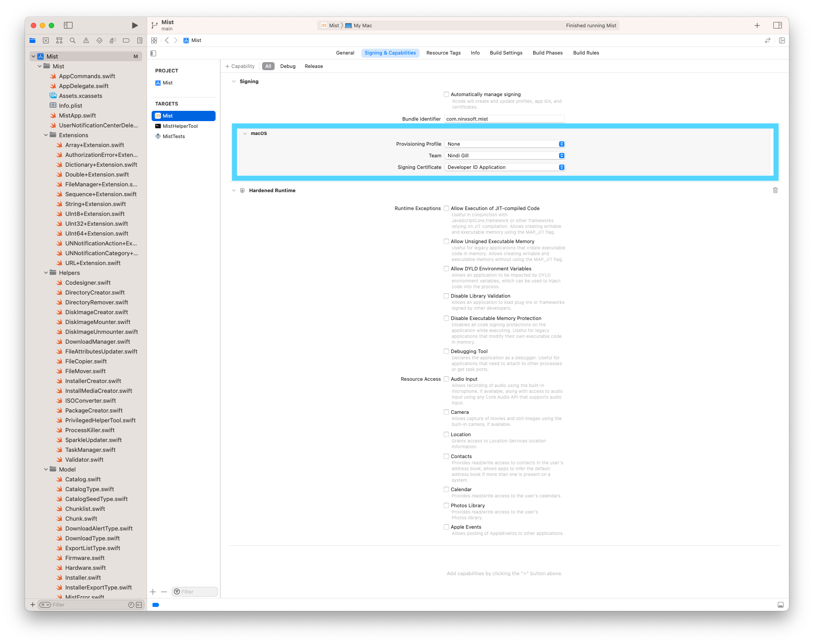Switch to the Build Settings tab
814x644 pixels.
point(506,53)
